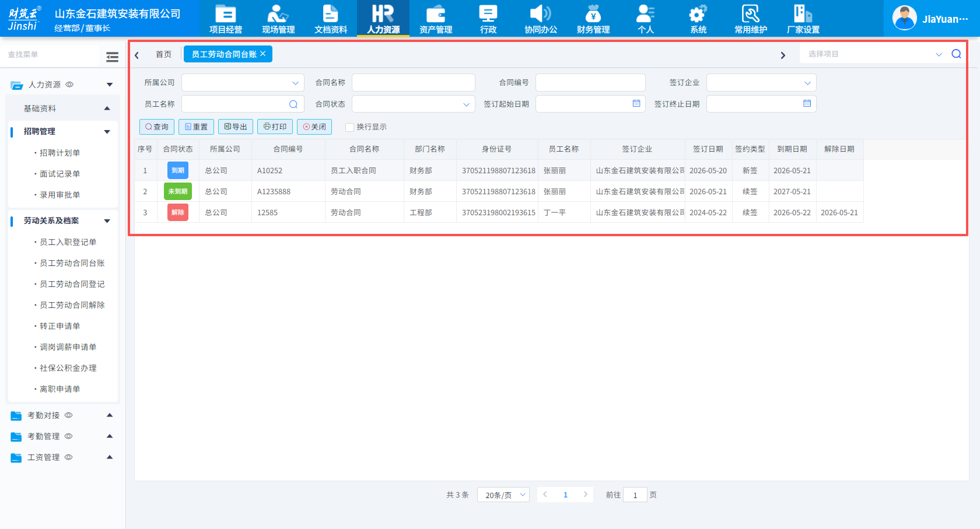Click the lookup icon in 员工名称 field
The width and height of the screenshot is (980, 529).
(293, 104)
